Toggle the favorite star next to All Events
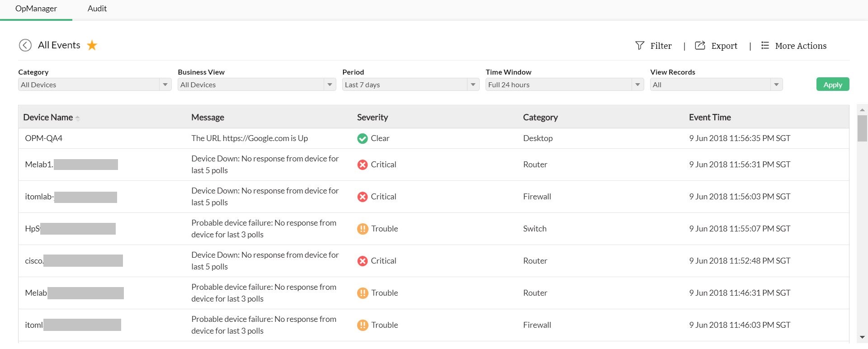Viewport: 868px width, 349px height. coord(92,45)
